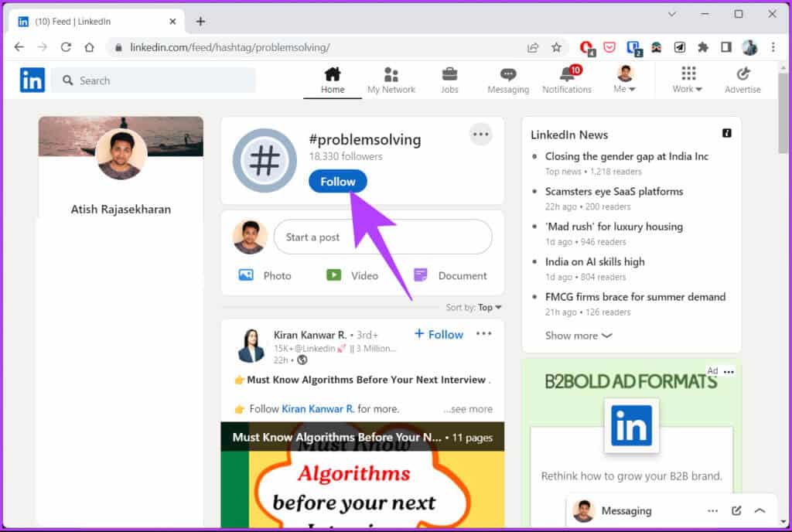Toggle the browser side panel

[x=725, y=47]
